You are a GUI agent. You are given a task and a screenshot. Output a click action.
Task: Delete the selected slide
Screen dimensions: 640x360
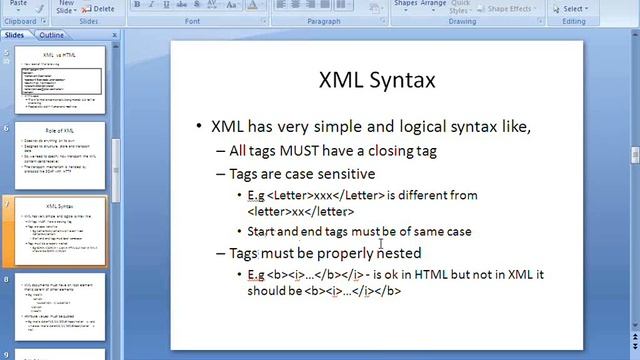pyautogui.click(x=98, y=9)
